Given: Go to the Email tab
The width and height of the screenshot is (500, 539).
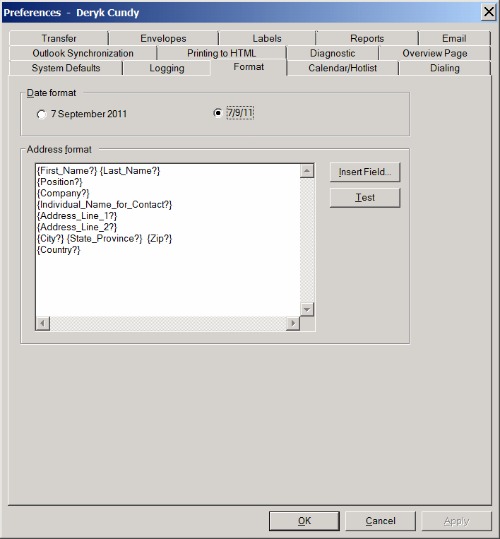Looking at the screenshot, I should click(x=454, y=38).
